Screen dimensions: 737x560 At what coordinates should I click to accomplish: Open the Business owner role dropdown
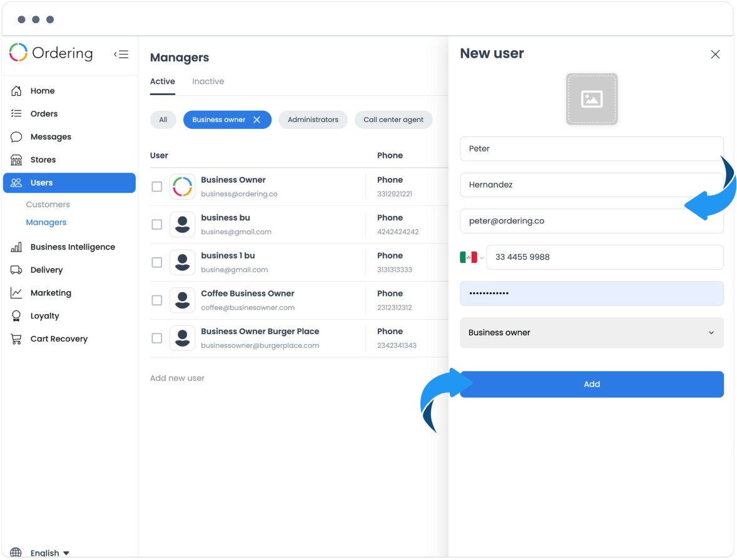click(x=592, y=333)
